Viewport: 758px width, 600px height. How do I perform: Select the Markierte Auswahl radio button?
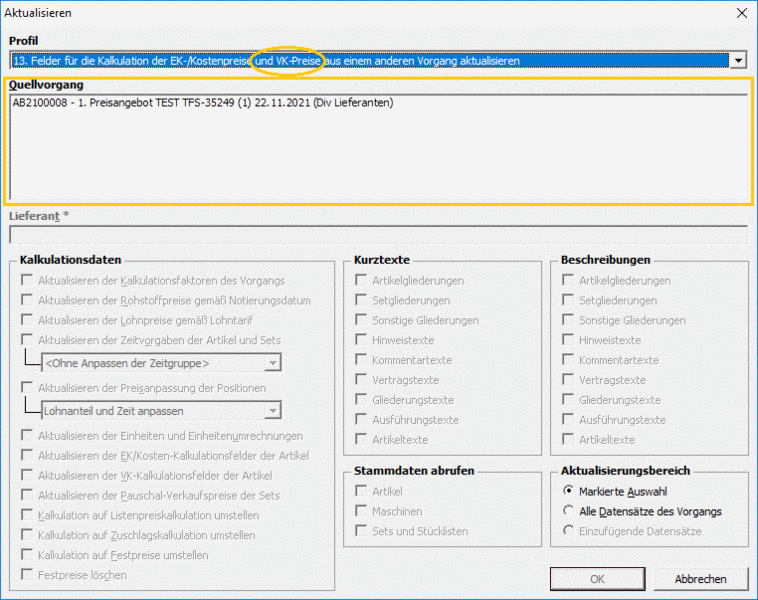568,491
